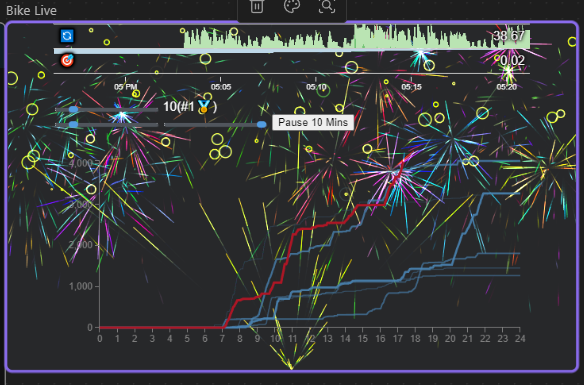Open the color palette theme icon
The height and width of the screenshot is (385, 584).
(x=292, y=6)
